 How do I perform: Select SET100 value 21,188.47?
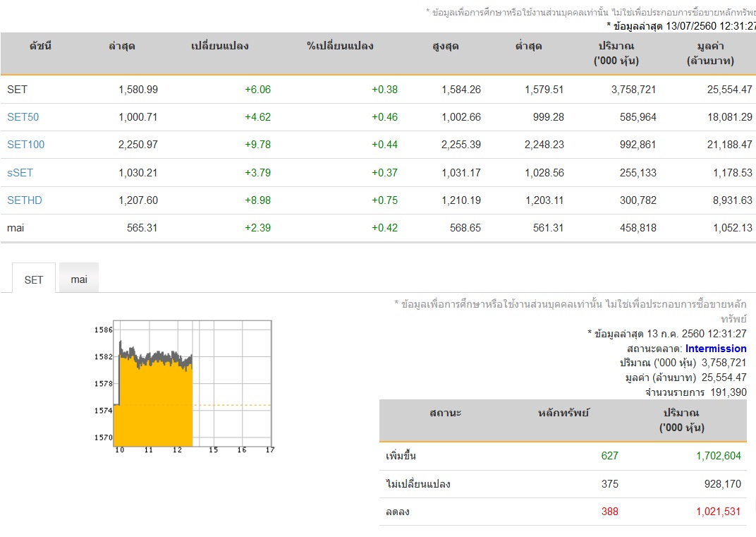point(729,144)
